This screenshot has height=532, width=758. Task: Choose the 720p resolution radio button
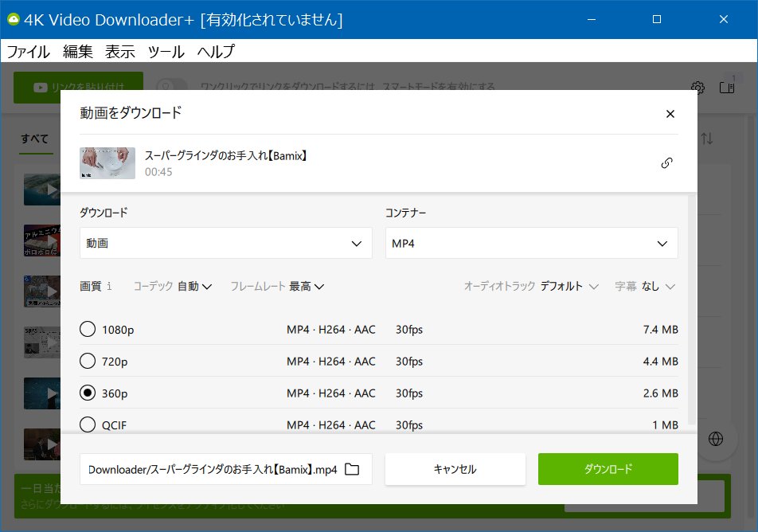pyautogui.click(x=88, y=361)
